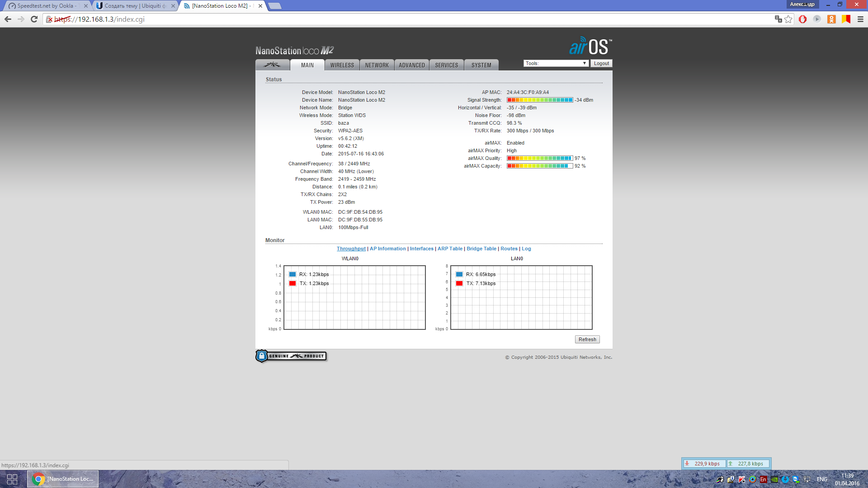Click the folder info tray icon

point(731,479)
